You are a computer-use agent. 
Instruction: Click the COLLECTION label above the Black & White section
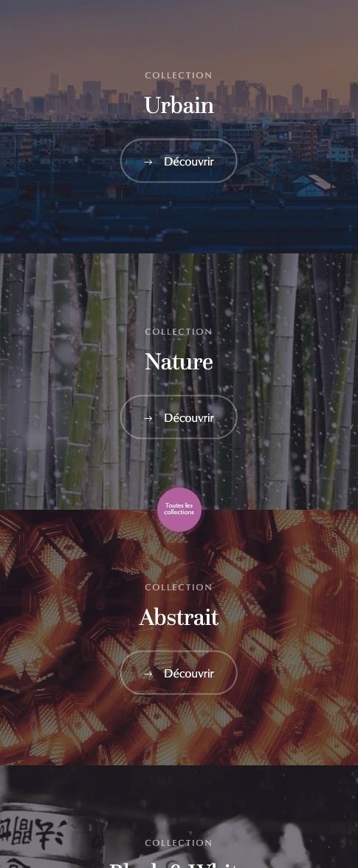[179, 843]
